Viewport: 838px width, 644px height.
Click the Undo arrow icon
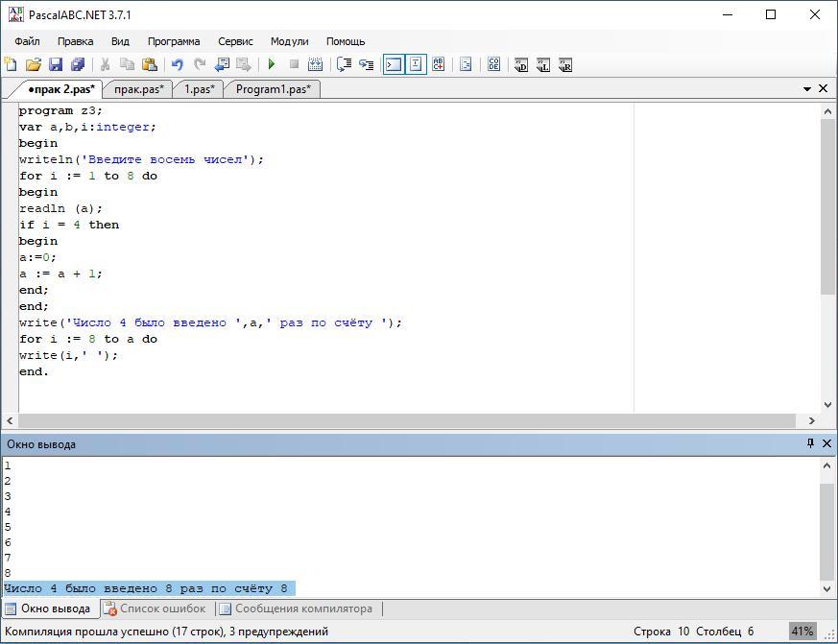(x=177, y=64)
